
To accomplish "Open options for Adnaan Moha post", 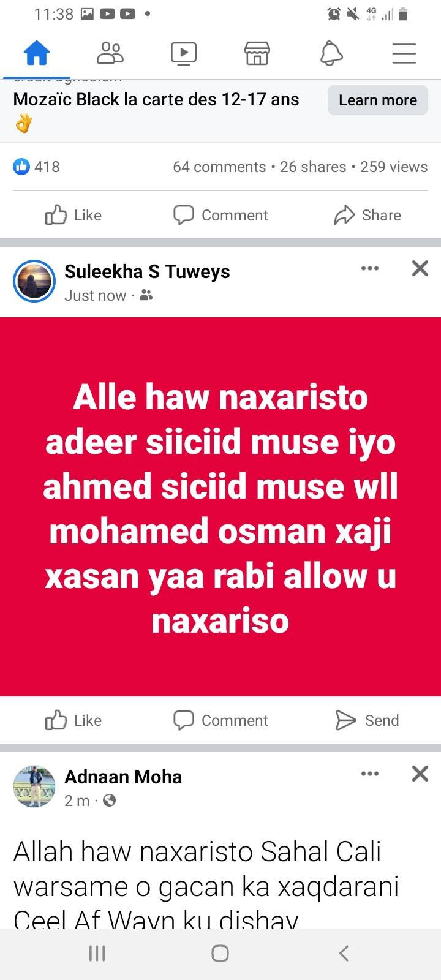I will click(370, 774).
